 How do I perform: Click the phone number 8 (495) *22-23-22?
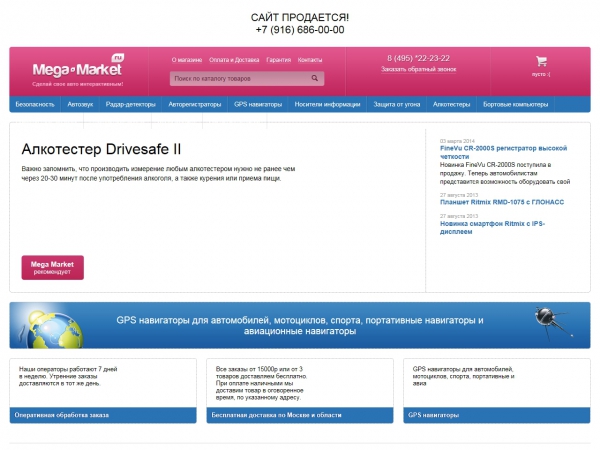click(x=418, y=58)
